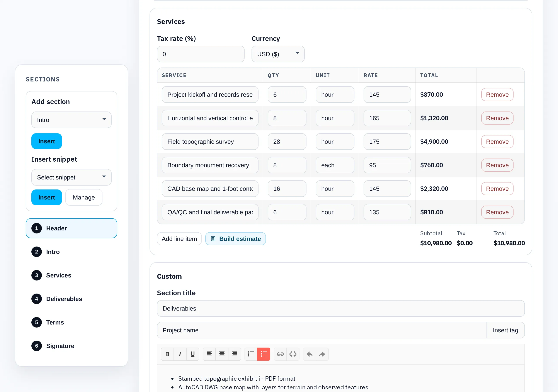Apply italic formatting
Viewport: 558px width, 392px height.
180,354
